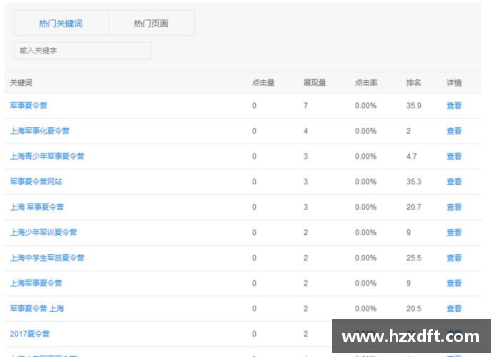The width and height of the screenshot is (500, 362).
Task: Click the 点击率 column header
Action: coord(366,83)
